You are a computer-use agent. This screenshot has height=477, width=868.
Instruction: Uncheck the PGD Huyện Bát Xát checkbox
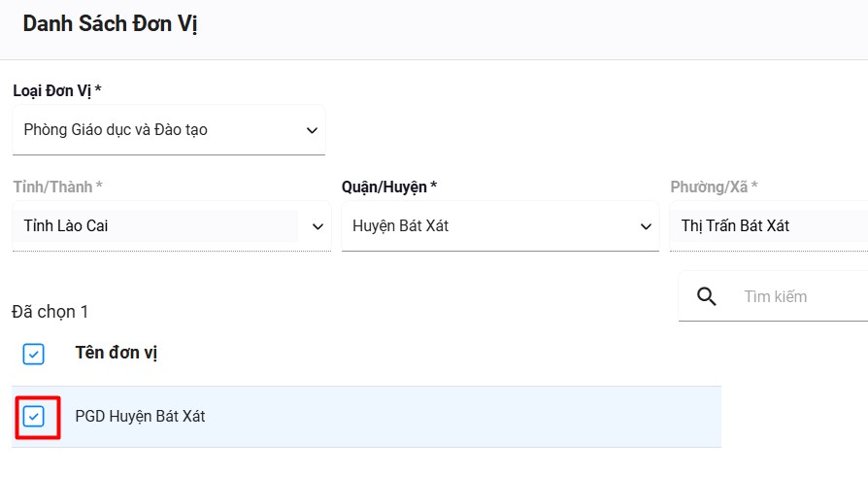(x=34, y=417)
